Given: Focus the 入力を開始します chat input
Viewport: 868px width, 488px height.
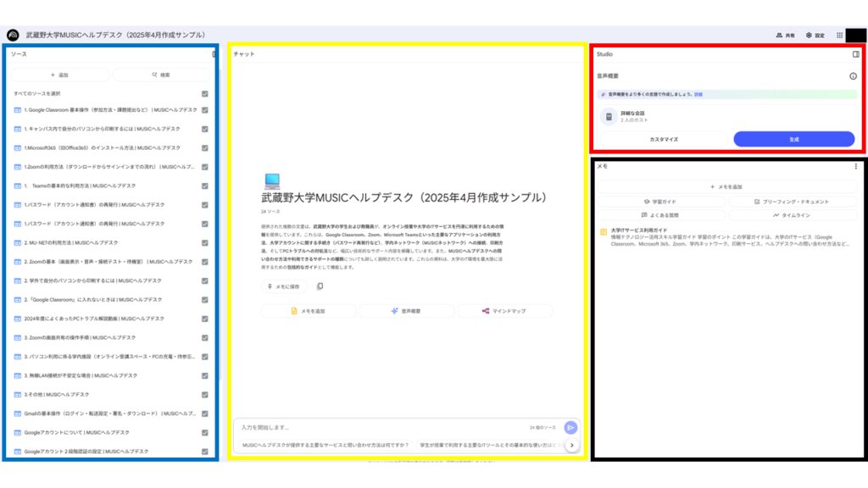Looking at the screenshot, I should coord(382,428).
